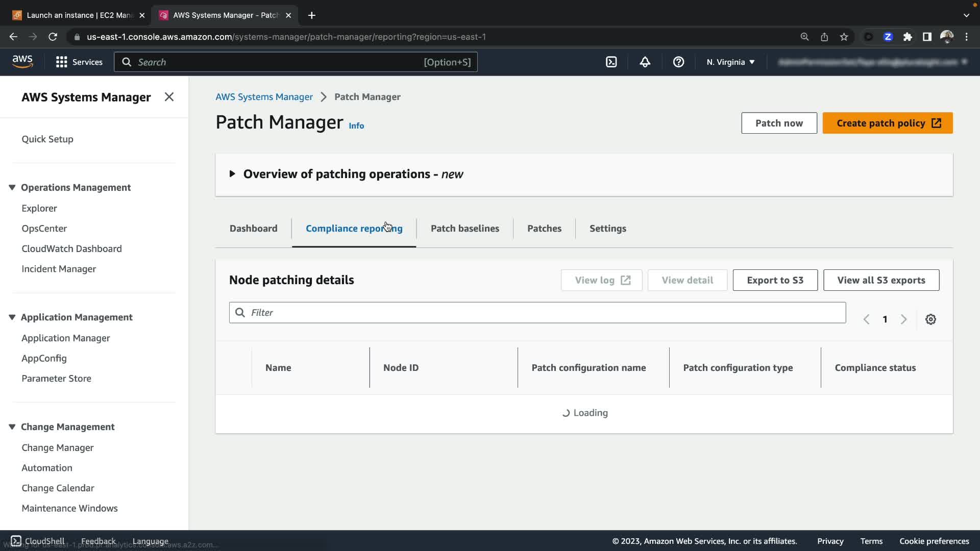Open table preferences gear icon
This screenshot has height=551, width=980.
coord(930,319)
